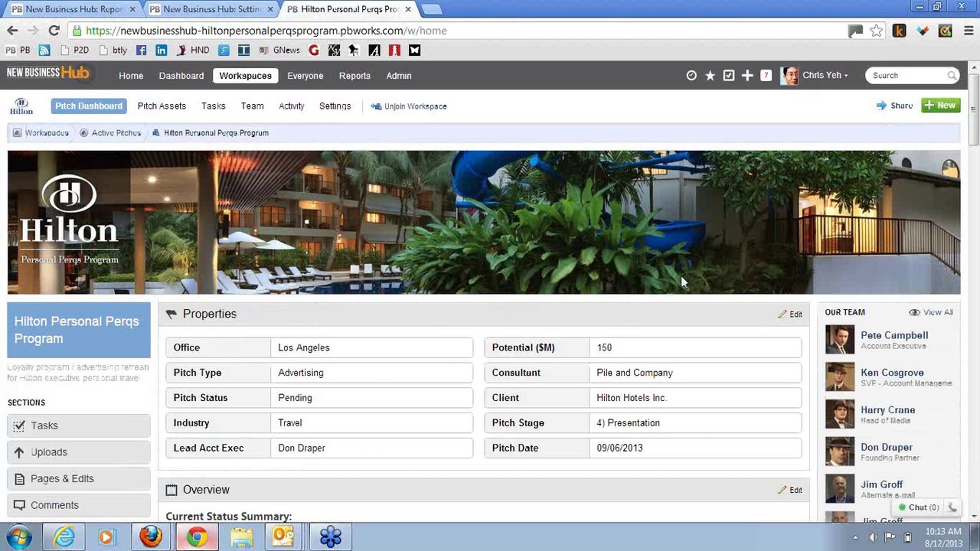Open the tasks checkmark icon in header
The height and width of the screenshot is (551, 980).
pos(728,76)
